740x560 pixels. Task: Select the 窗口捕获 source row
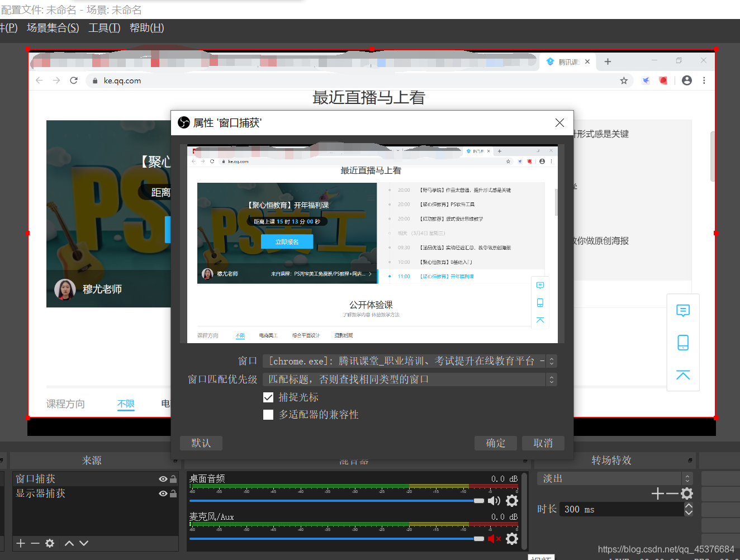click(95, 479)
